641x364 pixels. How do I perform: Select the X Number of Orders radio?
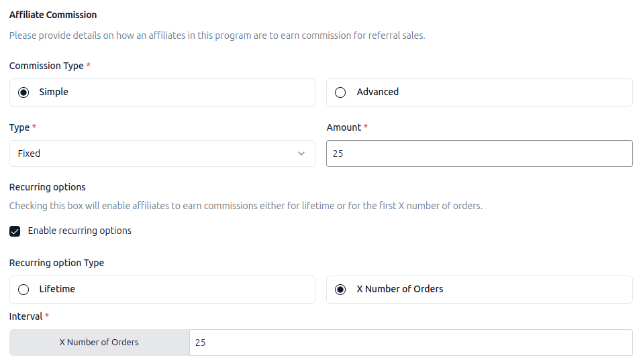click(340, 290)
